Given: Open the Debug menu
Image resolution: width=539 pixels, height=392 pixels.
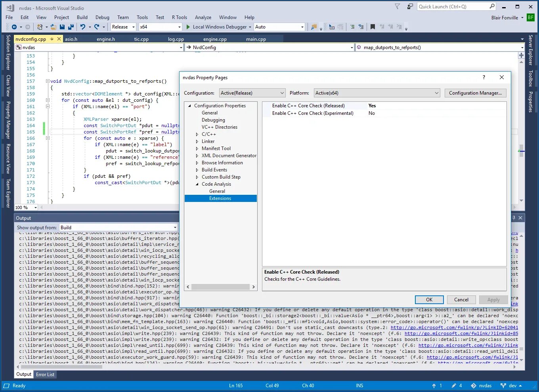Looking at the screenshot, I should (x=102, y=17).
